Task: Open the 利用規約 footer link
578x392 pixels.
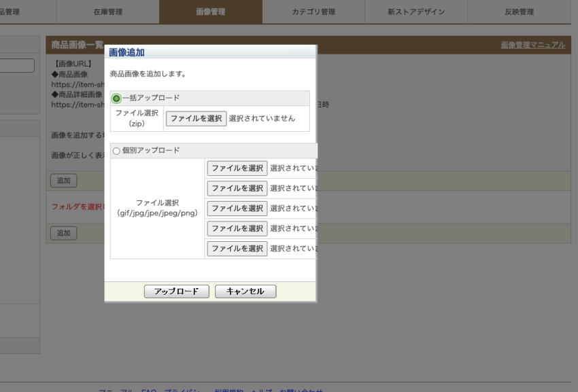Action: click(226, 390)
